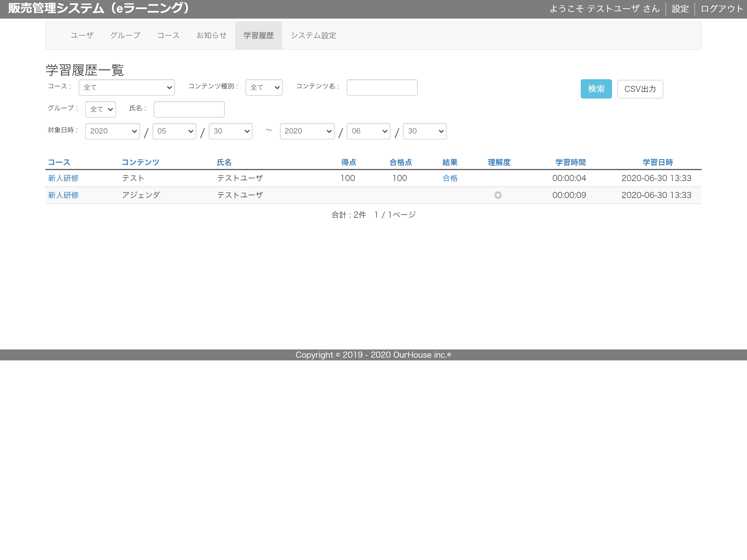Image resolution: width=747 pixels, height=560 pixels.
Task: Click the ログアウト link
Action: coord(722,9)
